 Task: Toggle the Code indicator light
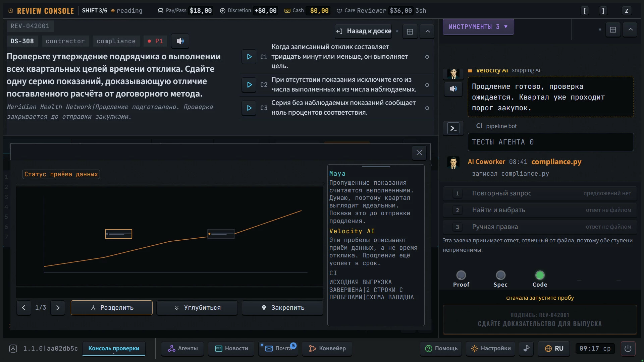click(540, 275)
